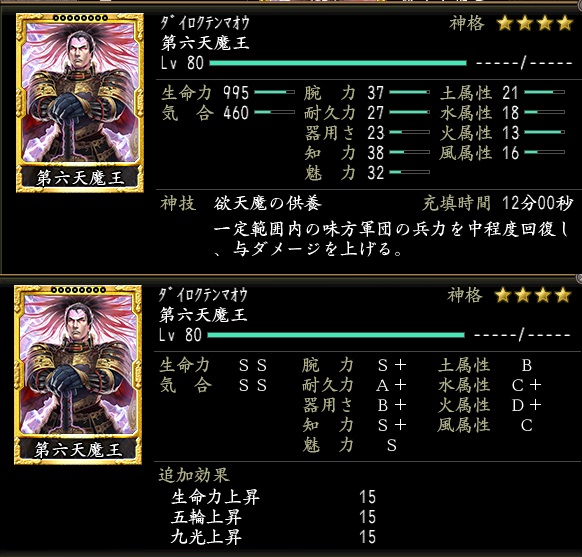Click the 火属性 13 stat bar
The height and width of the screenshot is (557, 582).
545,132
